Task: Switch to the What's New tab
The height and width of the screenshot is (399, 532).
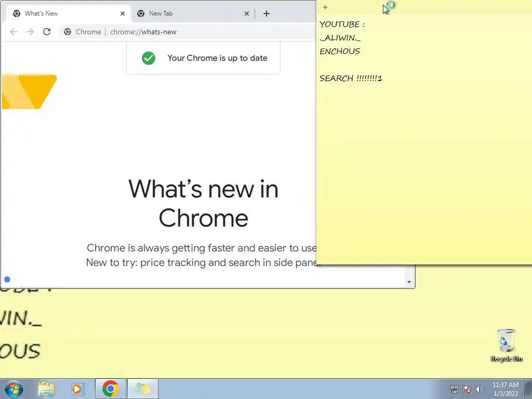Action: point(68,14)
